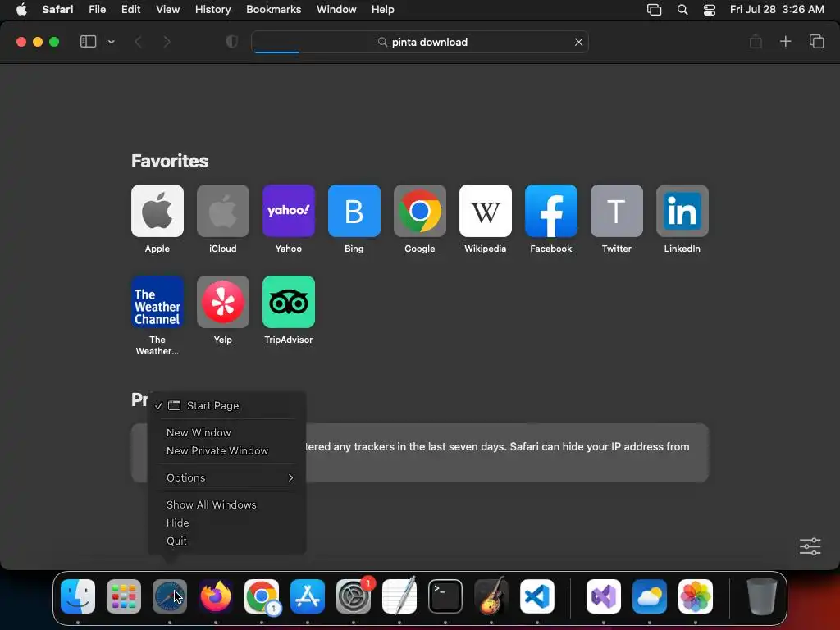The image size is (840, 630).
Task: Show the tab overview
Action: (x=816, y=41)
